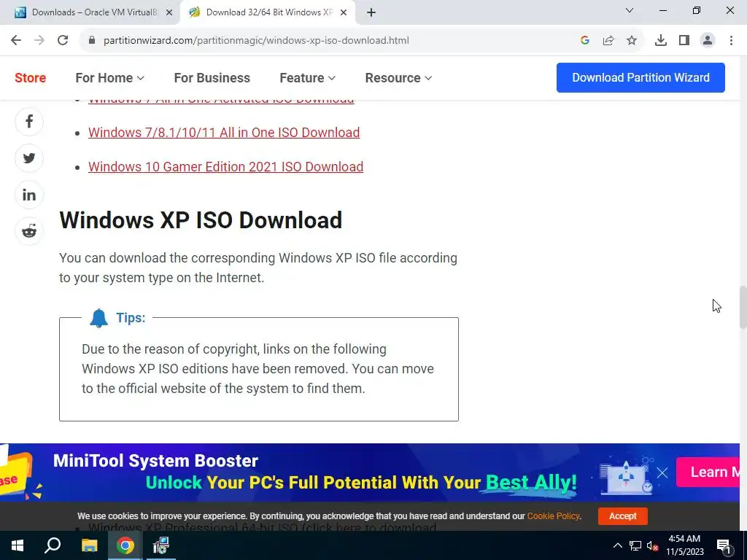The image size is (747, 560).
Task: Open Windows 7/8.1/10/11 All in One ISO link
Action: point(224,133)
